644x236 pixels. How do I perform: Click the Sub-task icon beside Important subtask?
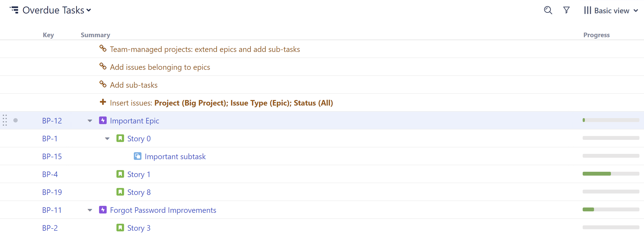137,156
